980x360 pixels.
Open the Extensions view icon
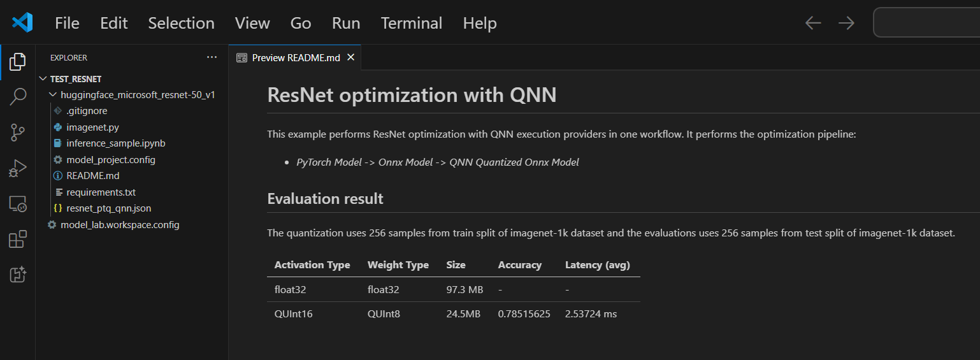coord(18,240)
